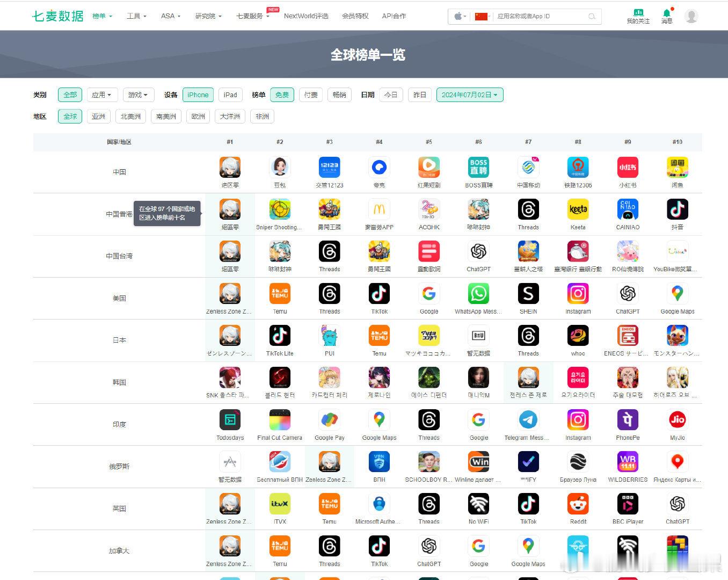728x580 pixels.
Task: Open Final Cut Camera icon in 印度 row
Action: tap(280, 420)
